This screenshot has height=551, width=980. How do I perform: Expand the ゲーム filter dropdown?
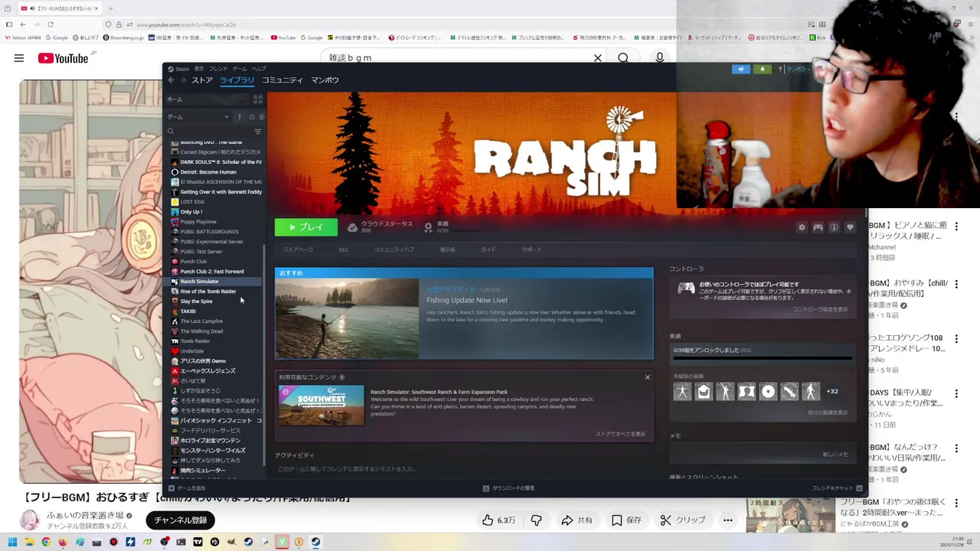[198, 117]
